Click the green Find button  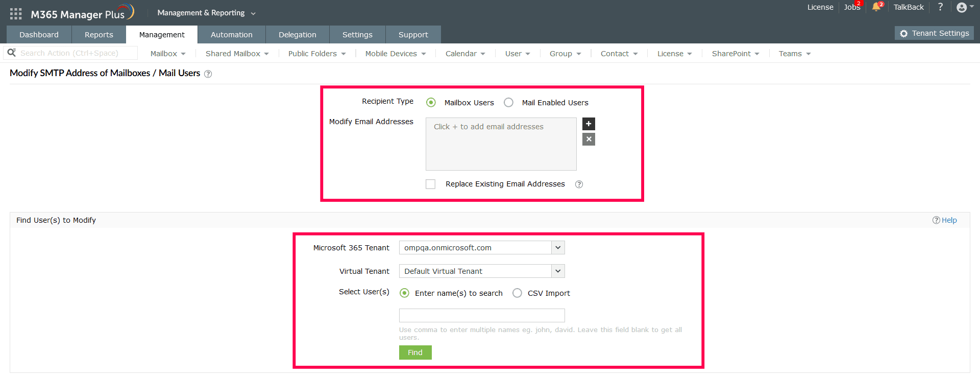[415, 353]
